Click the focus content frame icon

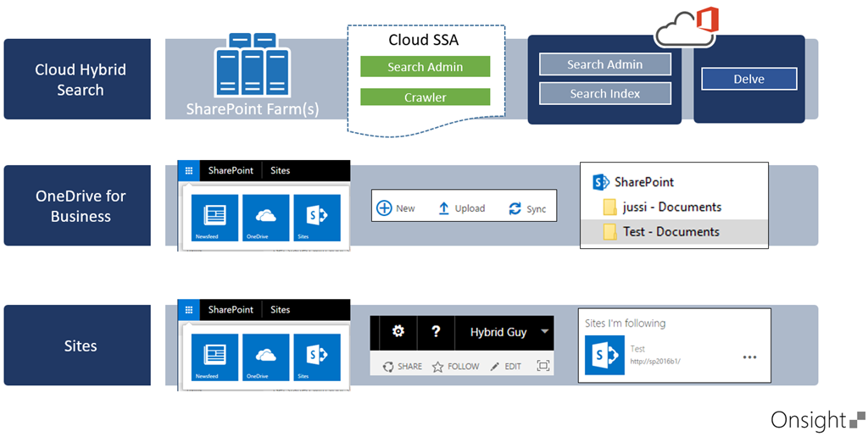click(x=543, y=366)
